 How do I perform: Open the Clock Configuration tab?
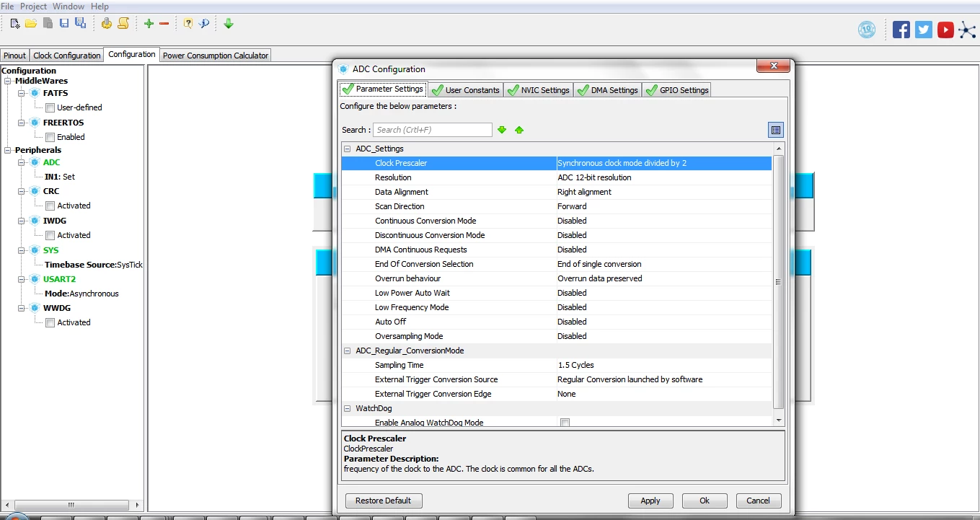pyautogui.click(x=67, y=56)
